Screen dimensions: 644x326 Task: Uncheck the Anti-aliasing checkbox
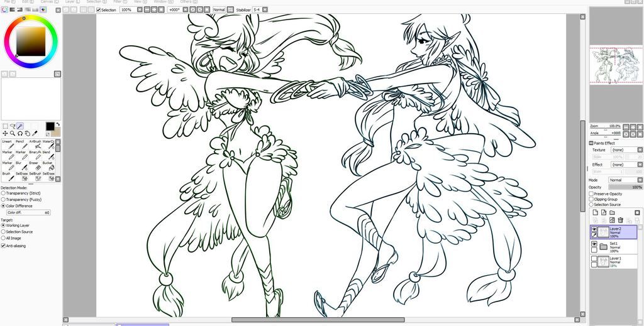coord(3,246)
